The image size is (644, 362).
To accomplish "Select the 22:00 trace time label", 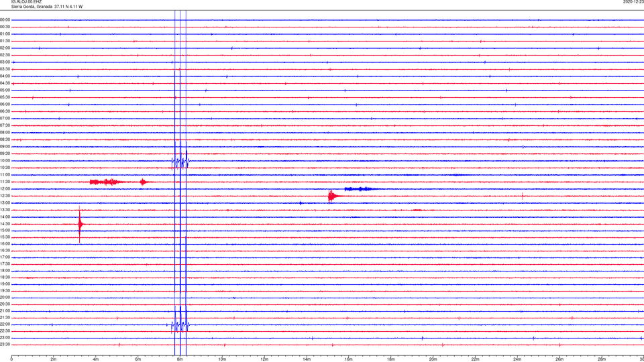I will click(x=5, y=324).
